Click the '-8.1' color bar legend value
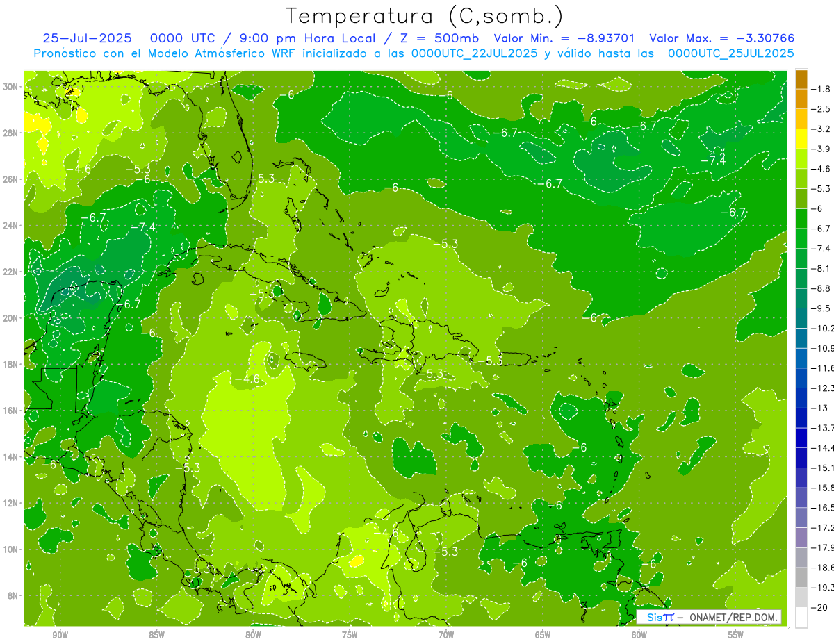 point(821,268)
